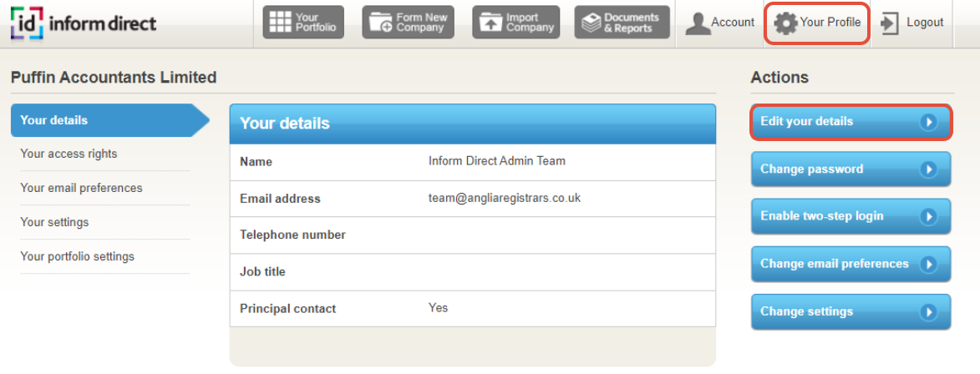This screenshot has height=374, width=980.
Task: Click email team@angliaregistrars.co.uk
Action: [x=505, y=198]
